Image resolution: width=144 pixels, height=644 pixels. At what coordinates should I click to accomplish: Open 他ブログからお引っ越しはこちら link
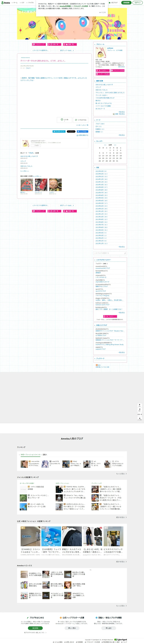click(x=35, y=633)
